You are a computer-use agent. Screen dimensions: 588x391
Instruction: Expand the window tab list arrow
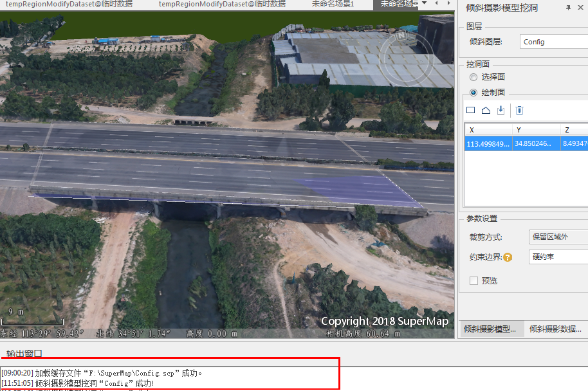[x=424, y=4]
